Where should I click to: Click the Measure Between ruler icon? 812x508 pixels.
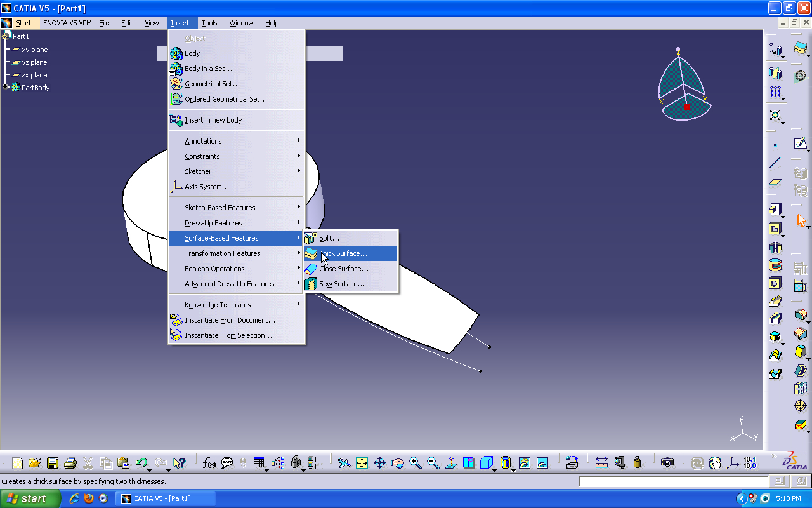point(602,463)
